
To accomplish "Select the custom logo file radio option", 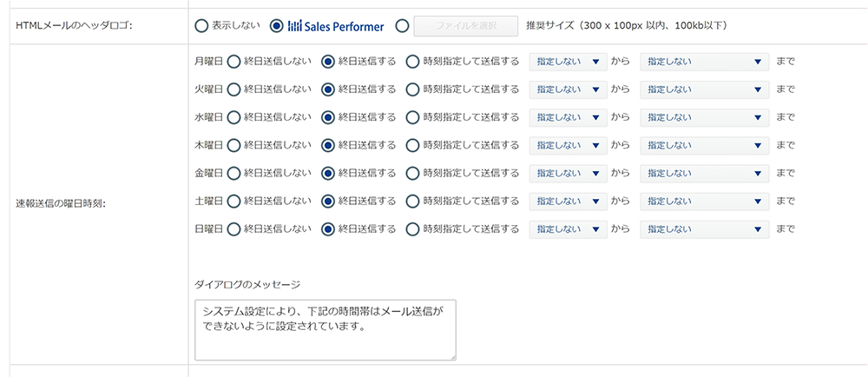I will pyautogui.click(x=402, y=26).
